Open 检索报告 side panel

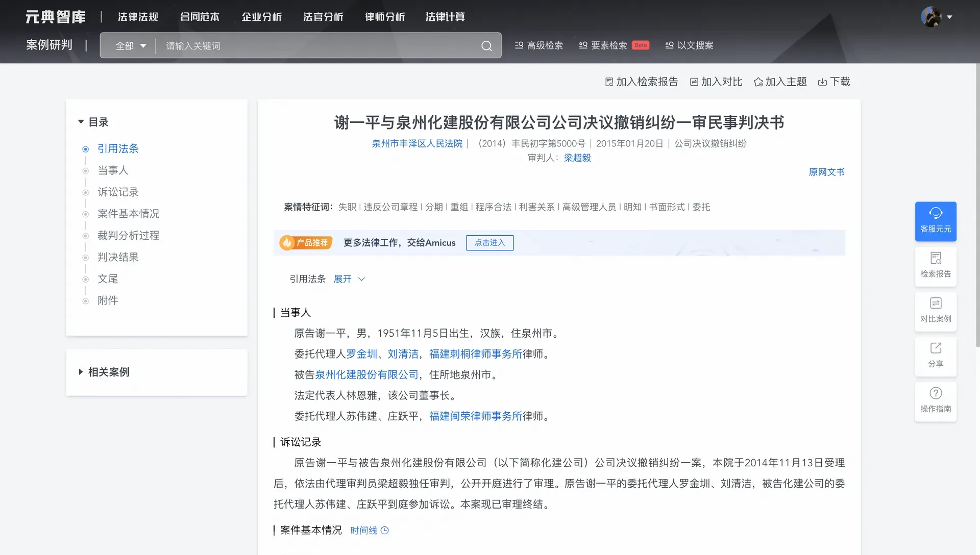pos(936,266)
